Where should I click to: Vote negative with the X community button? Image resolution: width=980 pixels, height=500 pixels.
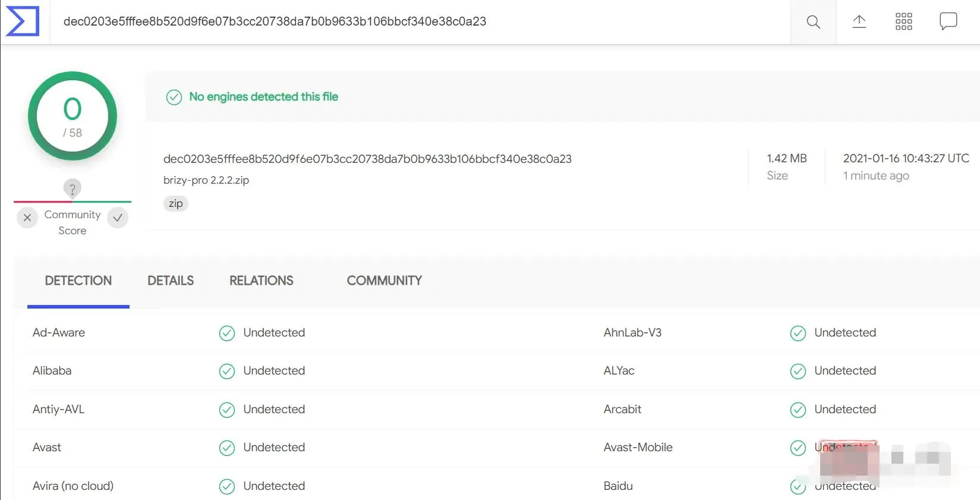(27, 218)
